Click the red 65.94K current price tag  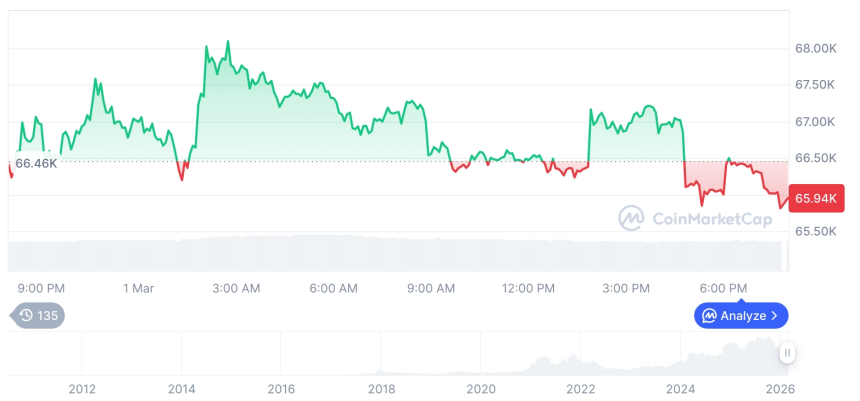click(815, 198)
